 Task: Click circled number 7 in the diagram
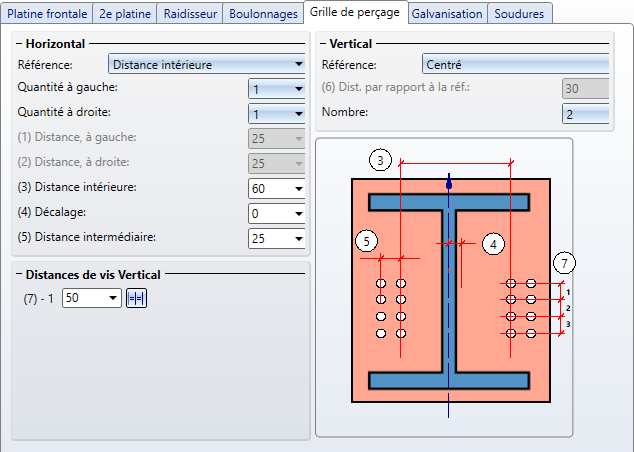[566, 263]
